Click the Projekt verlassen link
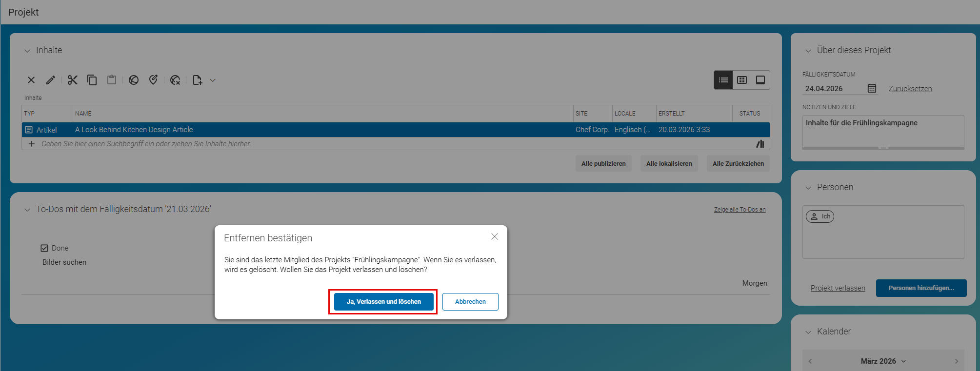The image size is (980, 371). [838, 288]
